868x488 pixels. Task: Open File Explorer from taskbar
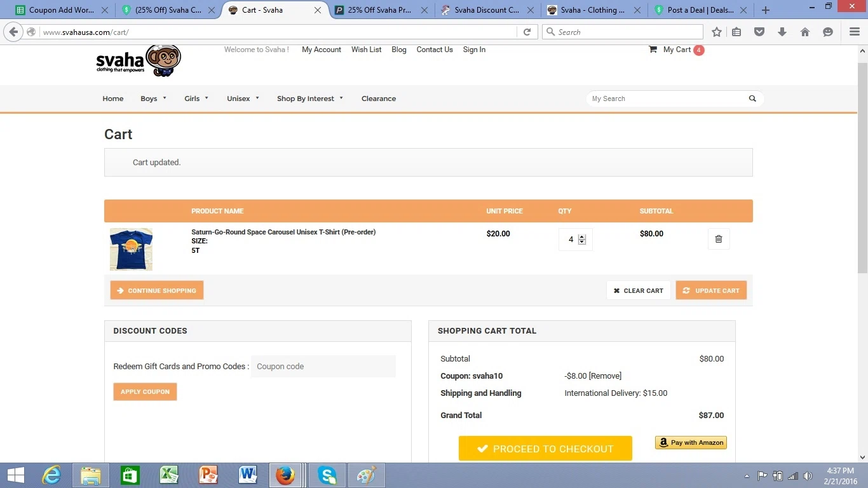[x=91, y=475]
